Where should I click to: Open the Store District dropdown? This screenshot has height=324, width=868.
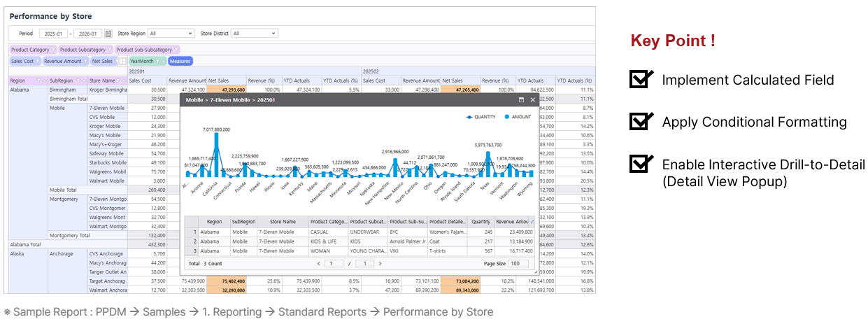click(x=254, y=34)
